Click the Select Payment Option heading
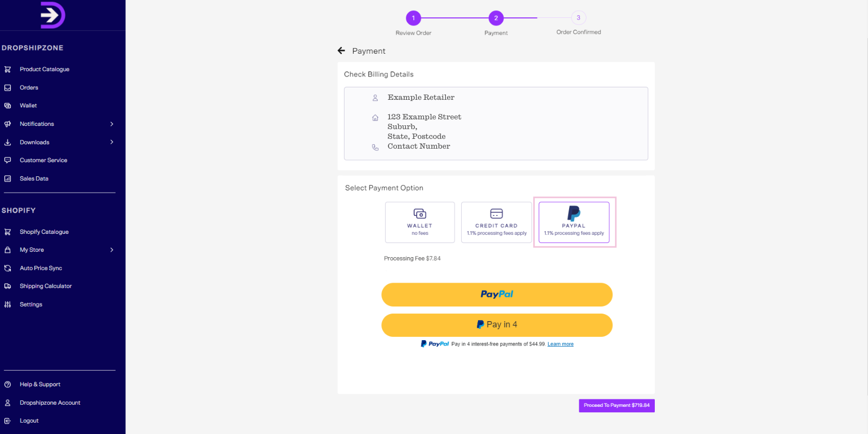Viewport: 868px width, 434px height. [x=384, y=188]
